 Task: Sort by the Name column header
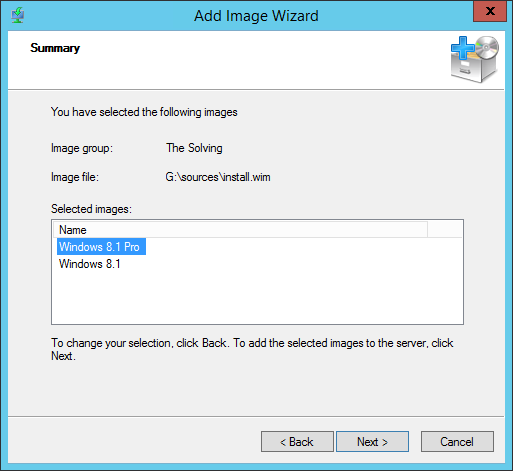click(x=240, y=230)
